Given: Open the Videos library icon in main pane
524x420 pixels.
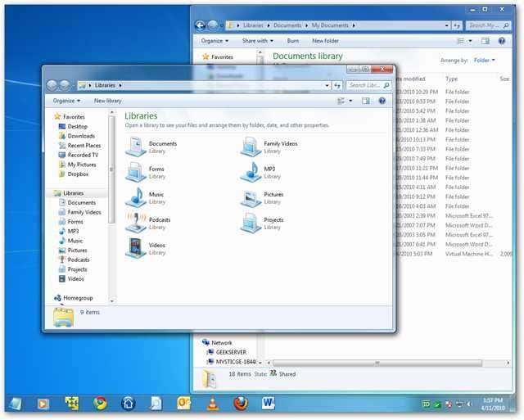Looking at the screenshot, I should [136, 249].
